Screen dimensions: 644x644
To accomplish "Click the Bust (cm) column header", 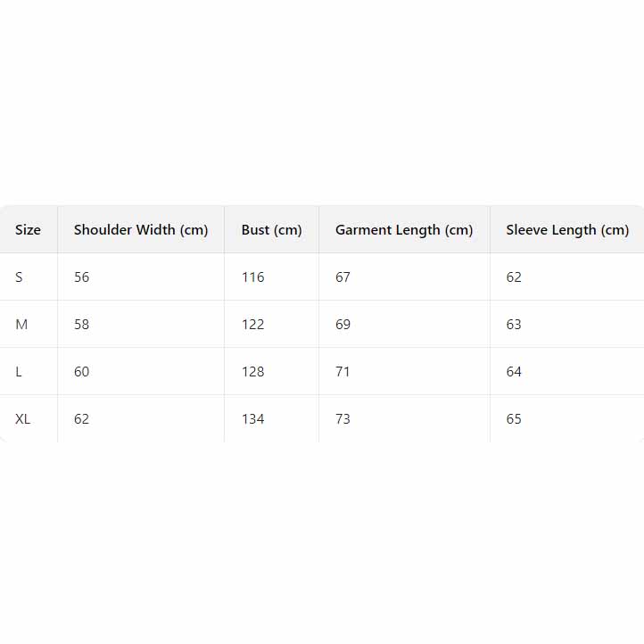I will 271,230.
